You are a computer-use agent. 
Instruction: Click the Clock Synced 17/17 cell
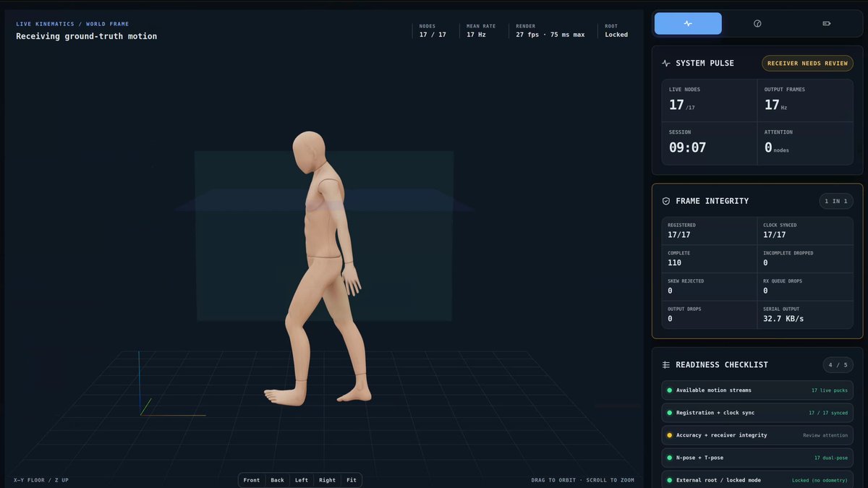(805, 231)
